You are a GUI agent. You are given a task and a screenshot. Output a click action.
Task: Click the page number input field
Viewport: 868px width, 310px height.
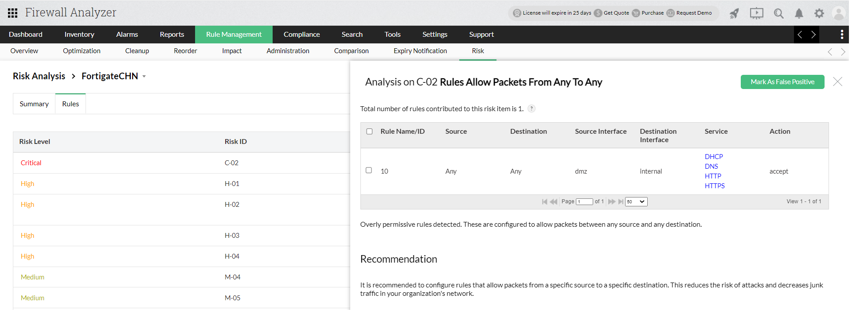click(x=584, y=201)
